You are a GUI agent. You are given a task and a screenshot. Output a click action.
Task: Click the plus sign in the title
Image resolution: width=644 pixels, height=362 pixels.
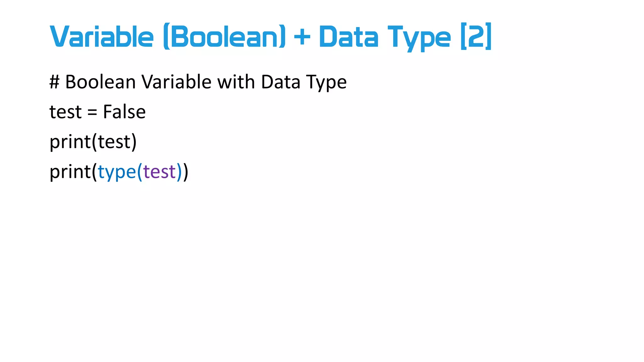coord(302,37)
